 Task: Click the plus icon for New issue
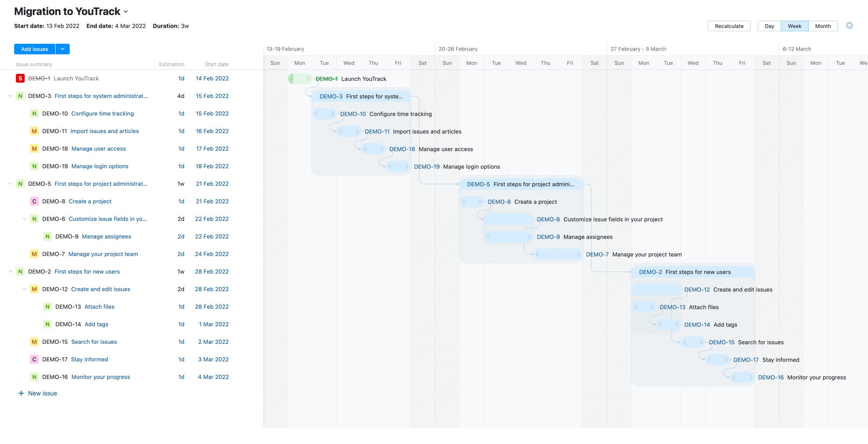(x=21, y=393)
